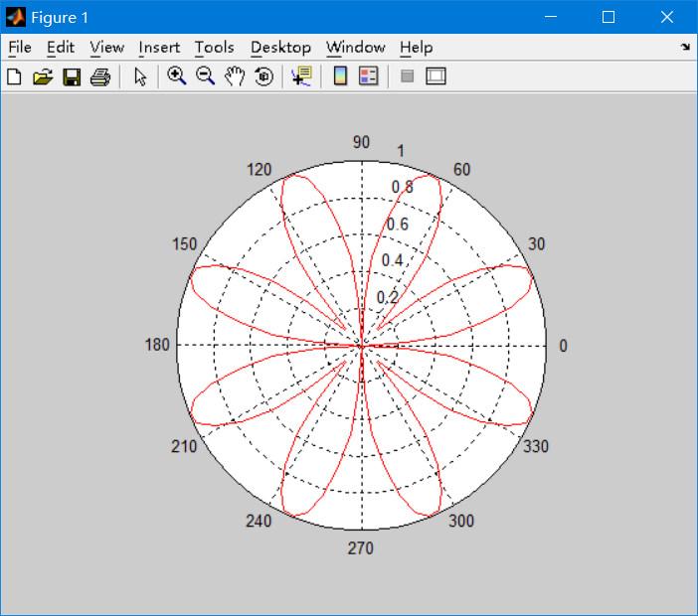Select the Rotate 3D tool

pos(263,77)
